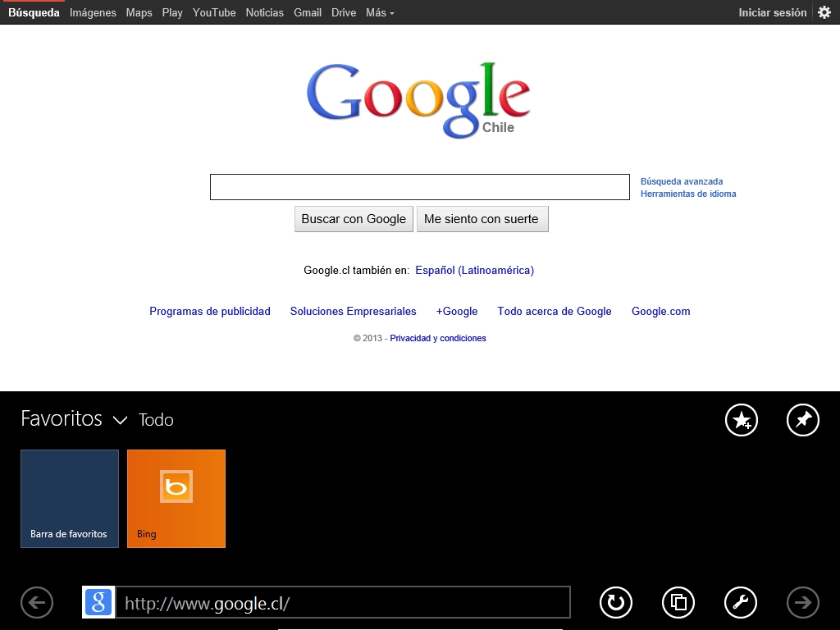The height and width of the screenshot is (630, 840).
Task: Open Programas de publicidad link
Action: click(210, 311)
